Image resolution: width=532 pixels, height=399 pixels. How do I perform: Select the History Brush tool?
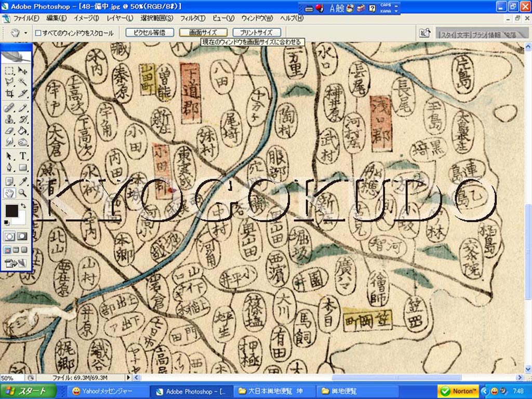[22, 119]
